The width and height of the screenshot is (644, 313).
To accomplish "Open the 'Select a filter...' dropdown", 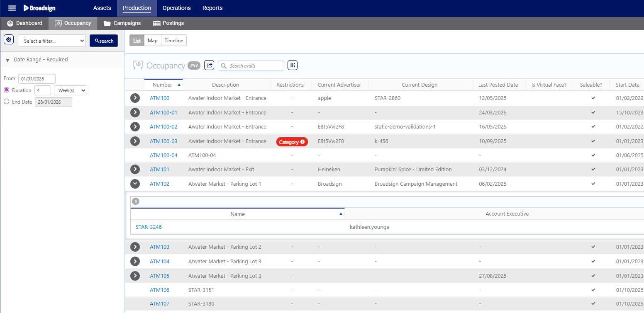I will pyautogui.click(x=52, y=41).
